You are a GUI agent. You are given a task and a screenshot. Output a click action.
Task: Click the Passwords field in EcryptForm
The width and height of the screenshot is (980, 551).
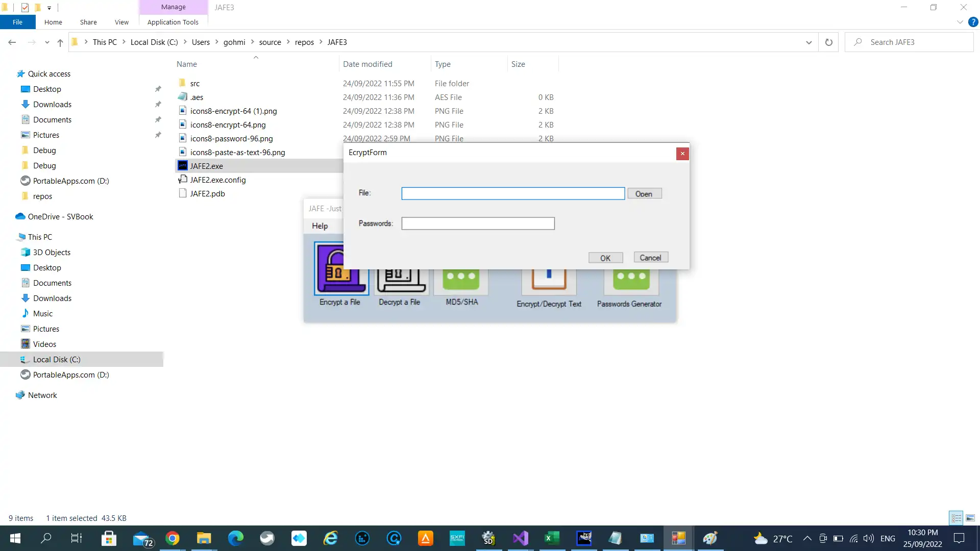(x=478, y=223)
